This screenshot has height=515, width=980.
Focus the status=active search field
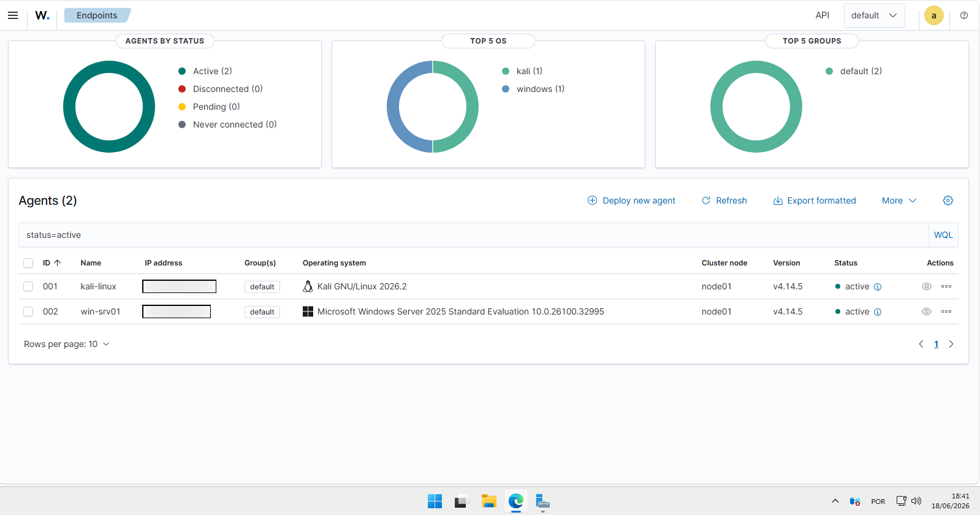click(x=474, y=235)
